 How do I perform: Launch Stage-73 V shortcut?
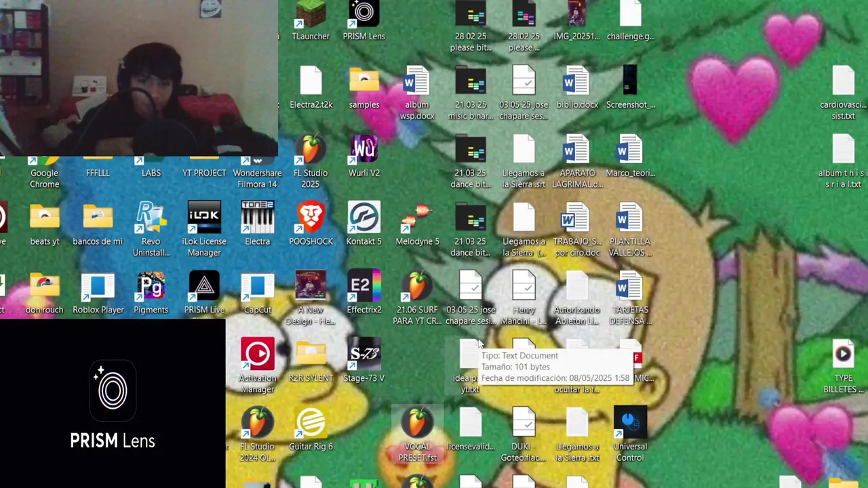[x=364, y=361]
